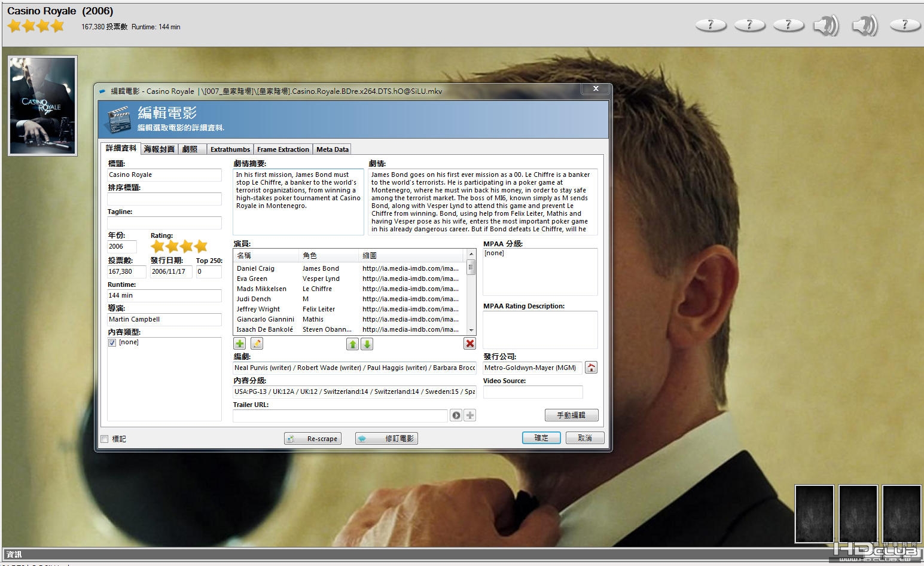The image size is (924, 566).
Task: Switch to the Extrathumbs tab
Action: coord(230,149)
